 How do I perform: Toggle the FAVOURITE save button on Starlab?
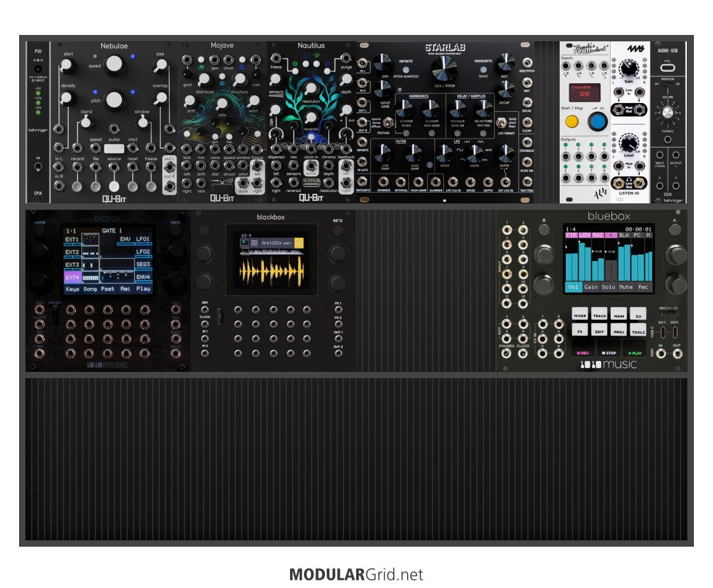(x=483, y=69)
